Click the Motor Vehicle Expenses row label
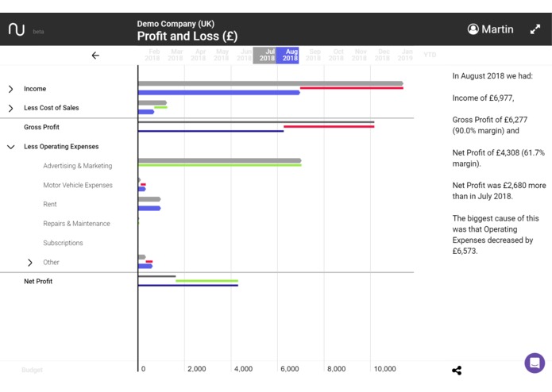The height and width of the screenshot is (392, 552). [x=78, y=185]
